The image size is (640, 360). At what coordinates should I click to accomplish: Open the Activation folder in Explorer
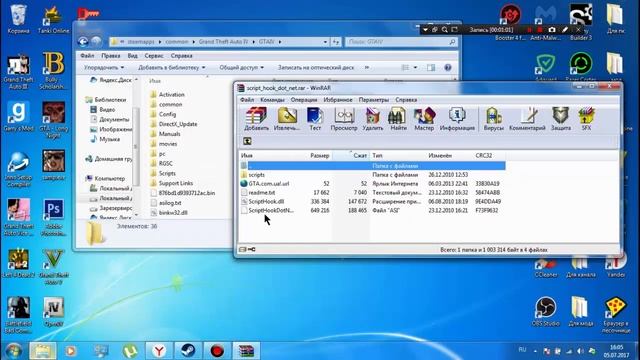(x=171, y=95)
